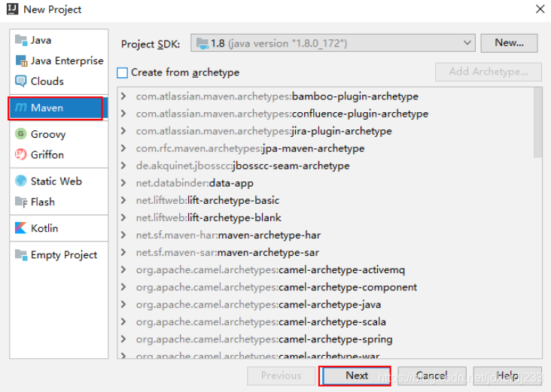Select Static Web project type
The height and width of the screenshot is (392, 551).
pyautogui.click(x=59, y=181)
